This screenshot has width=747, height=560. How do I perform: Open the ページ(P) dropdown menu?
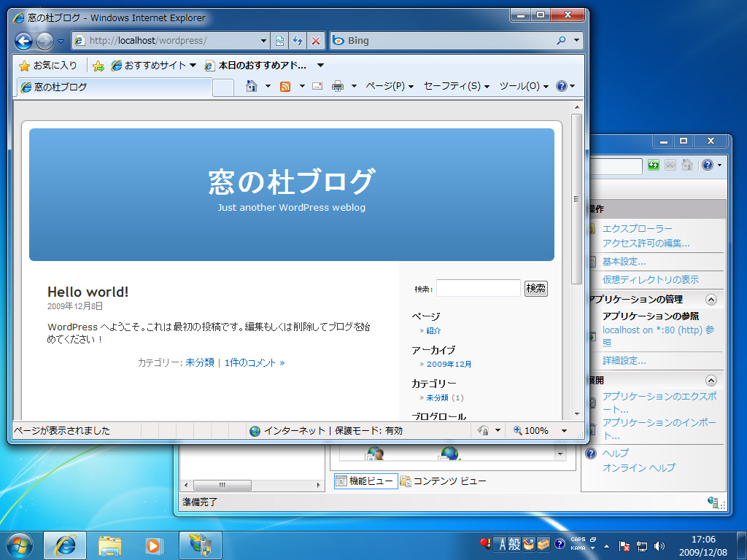386,85
